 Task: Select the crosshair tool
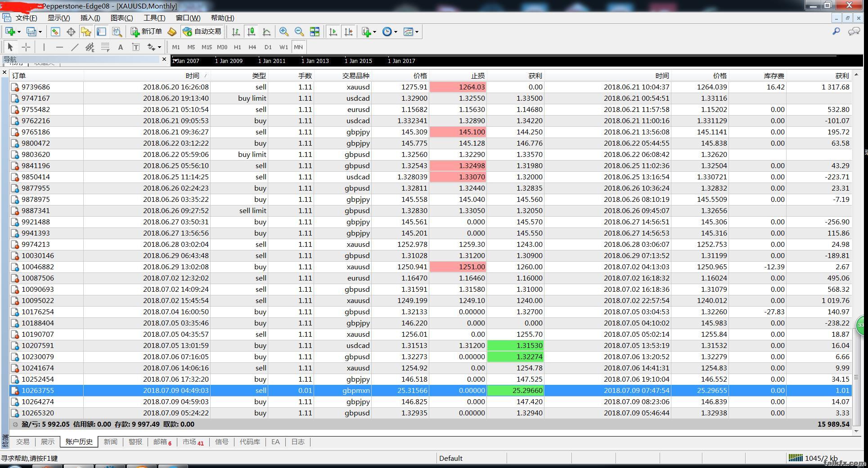point(26,47)
